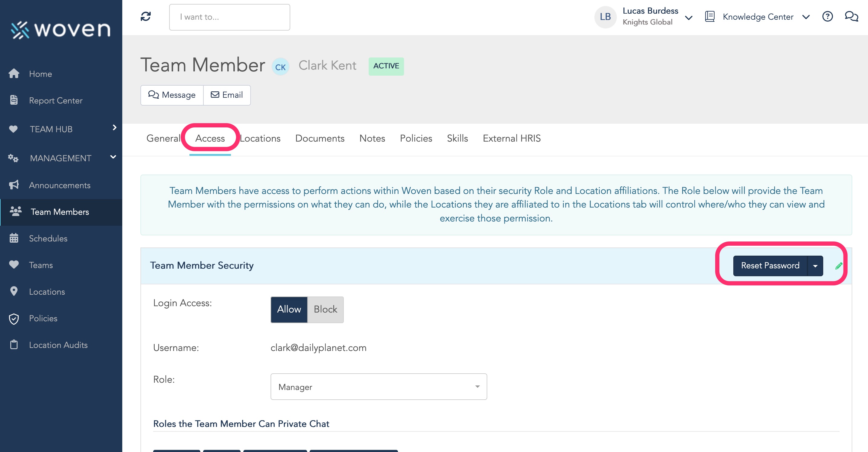Click the Home house icon in sidebar
Screen dimensions: 868x452
pos(14,74)
